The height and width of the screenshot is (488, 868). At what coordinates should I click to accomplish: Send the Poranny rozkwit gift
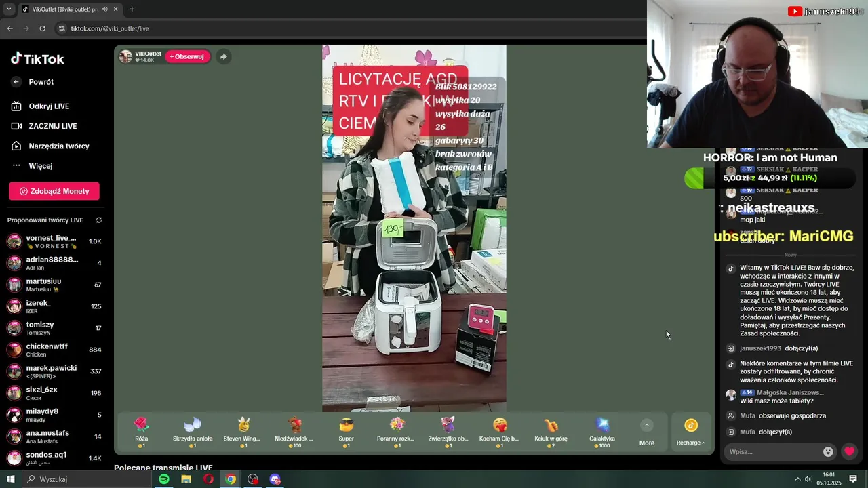tap(397, 433)
